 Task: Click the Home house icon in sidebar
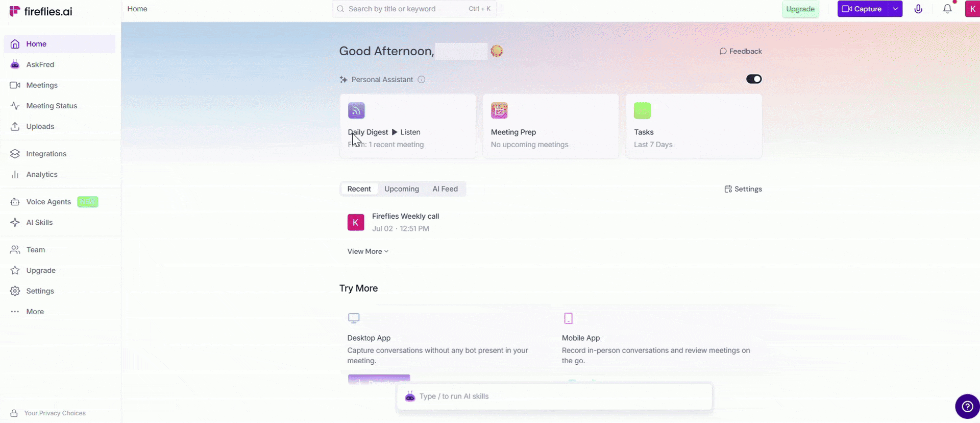tap(15, 44)
